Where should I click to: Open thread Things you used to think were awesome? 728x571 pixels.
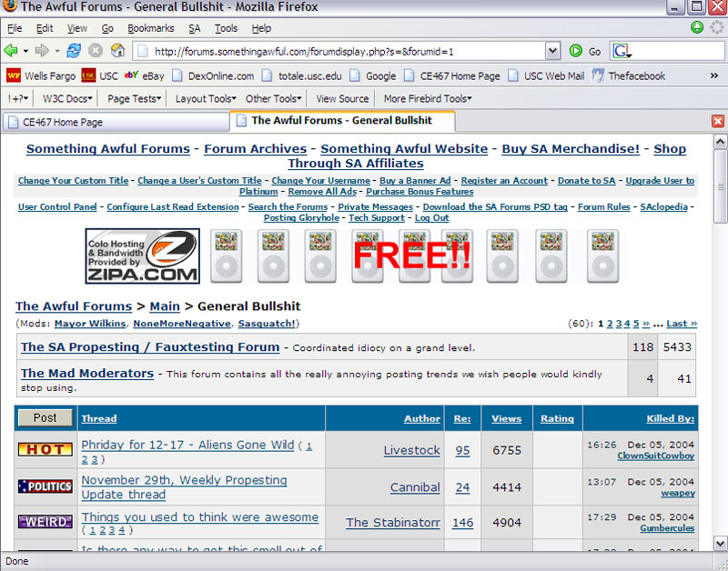tap(199, 516)
